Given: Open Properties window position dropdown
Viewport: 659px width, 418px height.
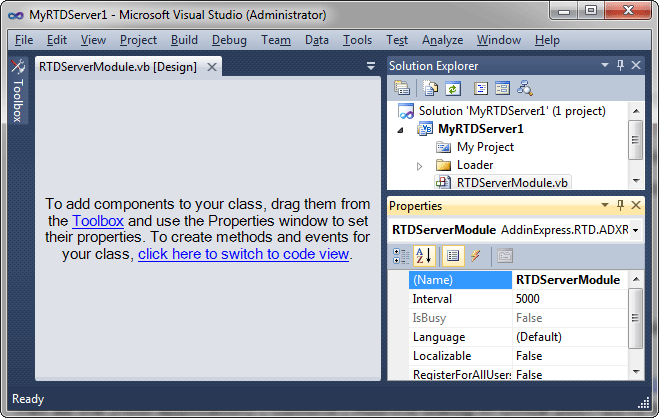Looking at the screenshot, I should [605, 205].
